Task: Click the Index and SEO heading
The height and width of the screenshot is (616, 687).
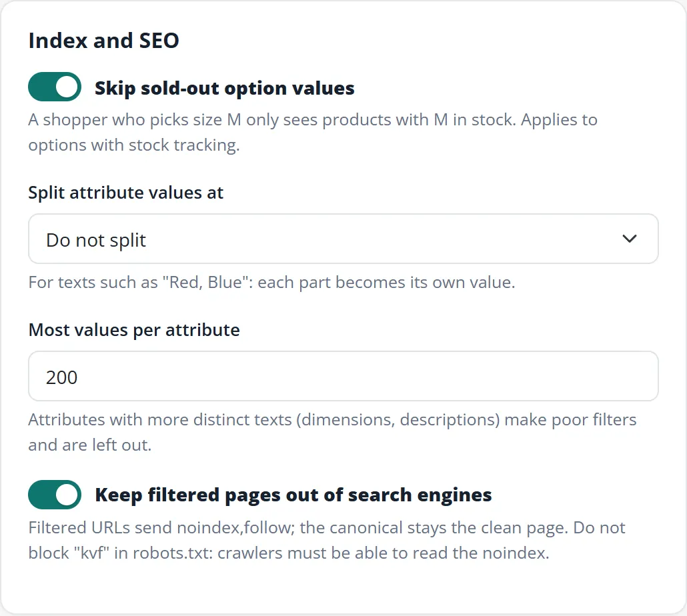Action: pyautogui.click(x=104, y=41)
